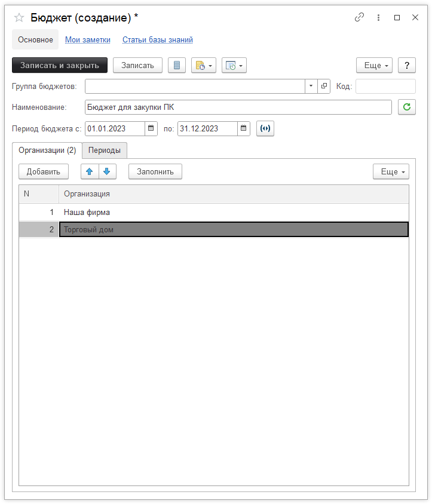Open the top toolbar Еще dropdown
The image size is (432, 504).
tap(374, 66)
